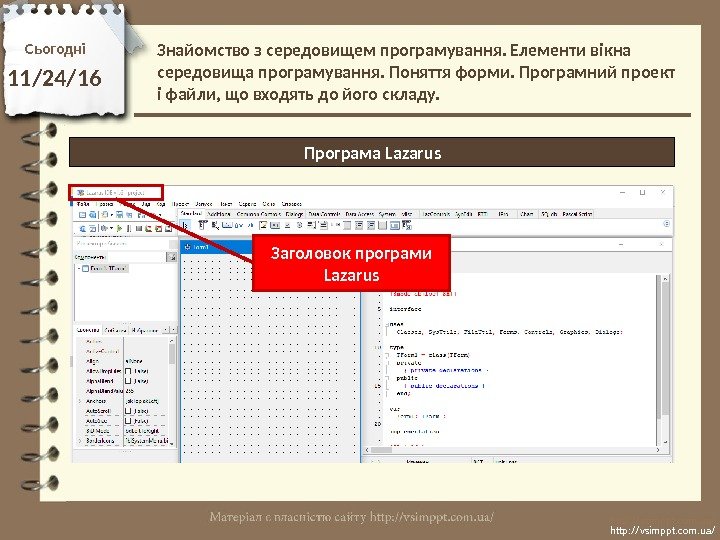Click the component filter input field

tap(137, 257)
